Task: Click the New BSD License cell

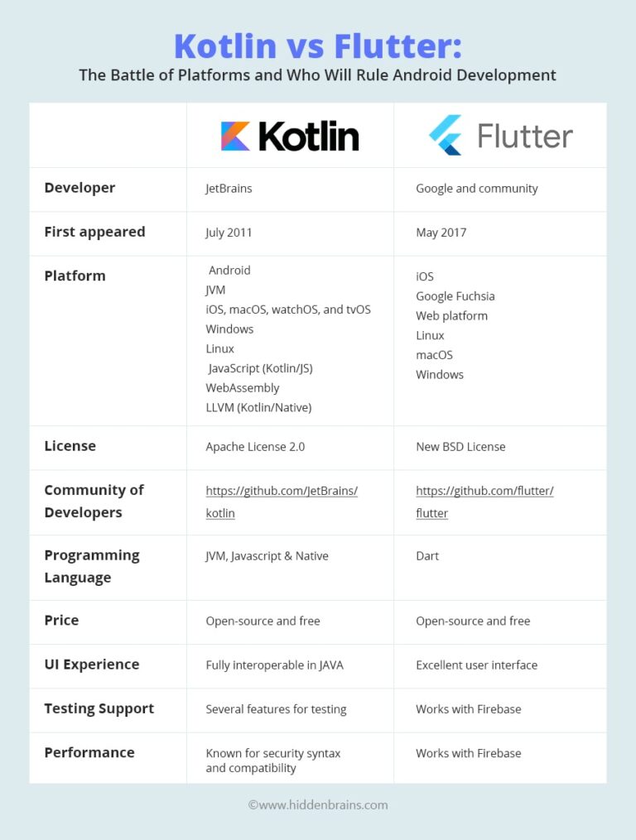Action: pyautogui.click(x=460, y=447)
